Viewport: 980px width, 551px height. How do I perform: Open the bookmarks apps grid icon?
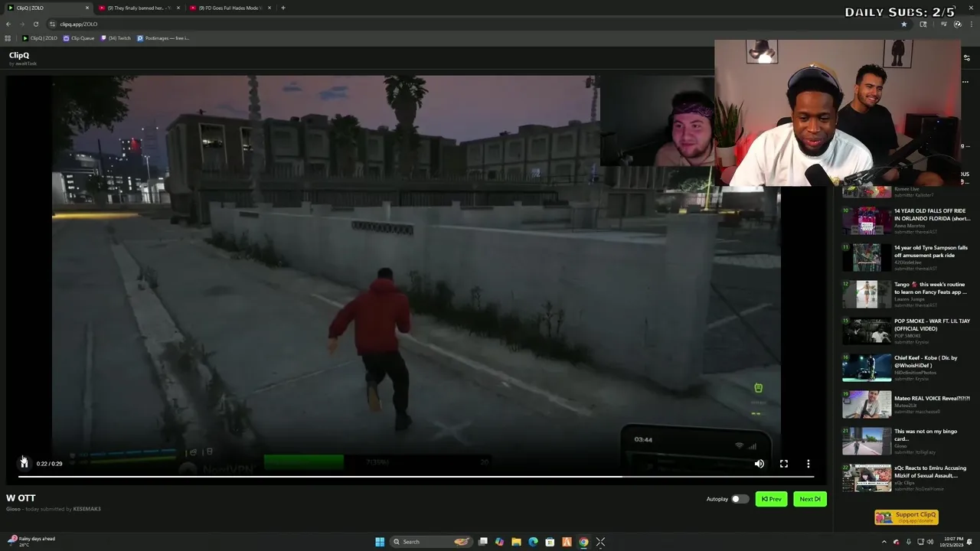point(8,38)
